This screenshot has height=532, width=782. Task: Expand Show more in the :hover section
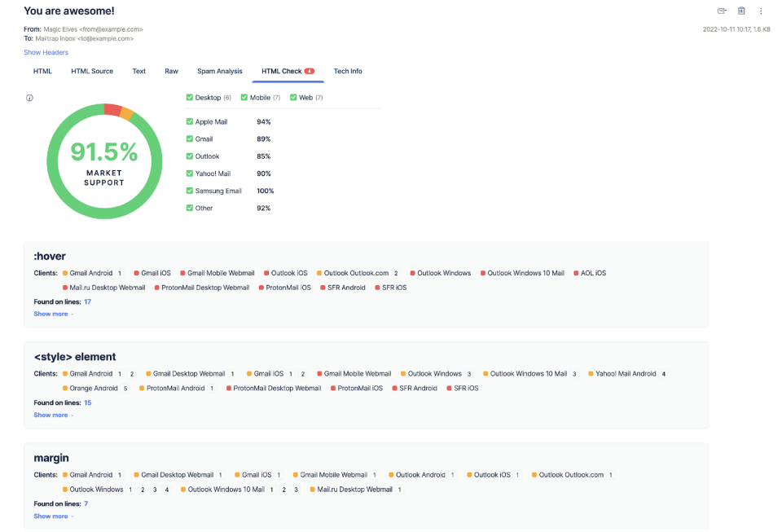click(x=51, y=314)
